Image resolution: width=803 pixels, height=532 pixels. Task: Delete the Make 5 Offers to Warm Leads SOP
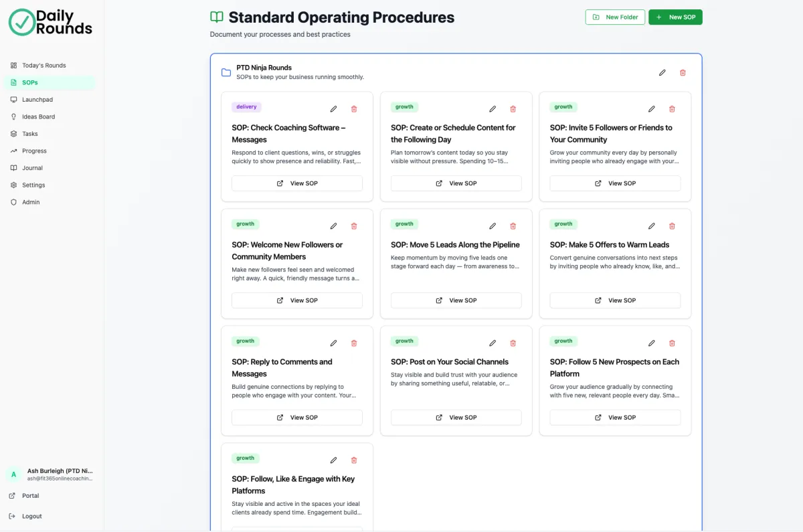click(x=673, y=226)
